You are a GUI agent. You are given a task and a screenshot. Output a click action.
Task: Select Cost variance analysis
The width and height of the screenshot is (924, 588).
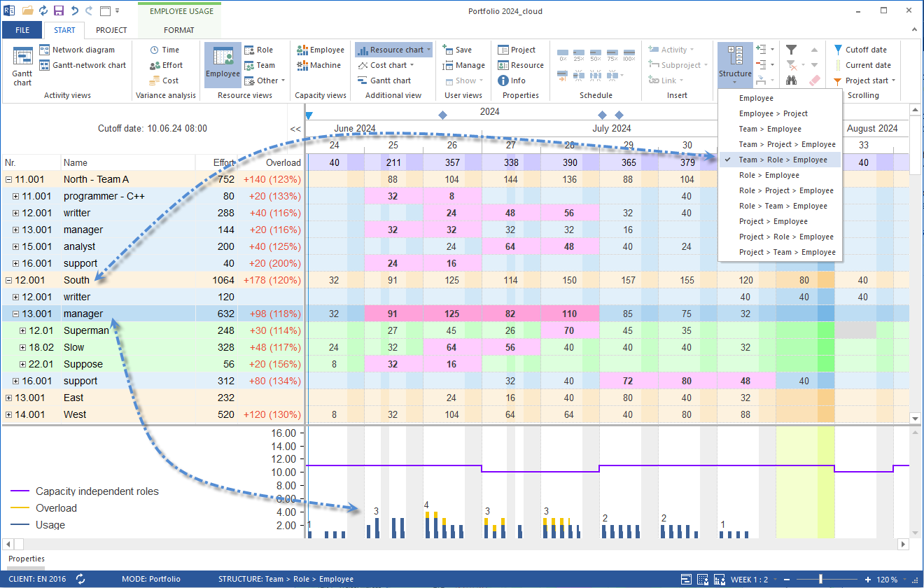pos(164,80)
